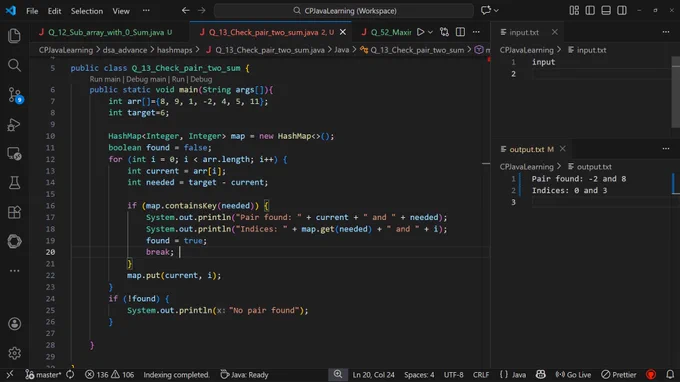The width and height of the screenshot is (680, 382).
Task: Change the CRLF end of line sequence
Action: (481, 375)
